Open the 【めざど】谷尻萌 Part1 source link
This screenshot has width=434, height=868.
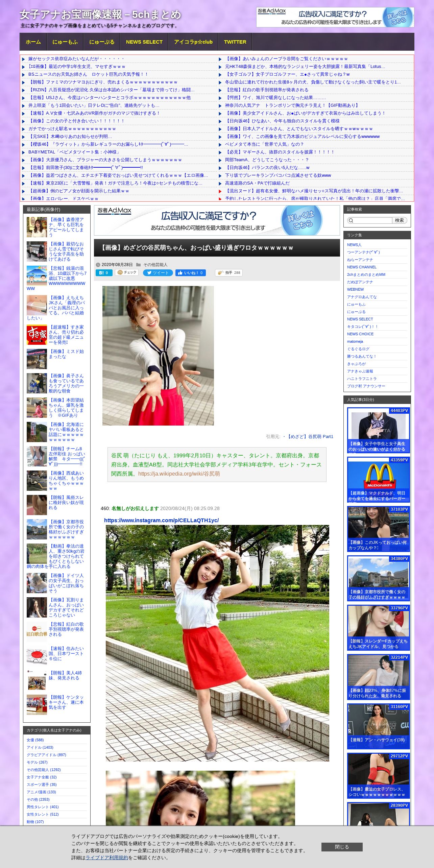click(x=310, y=437)
